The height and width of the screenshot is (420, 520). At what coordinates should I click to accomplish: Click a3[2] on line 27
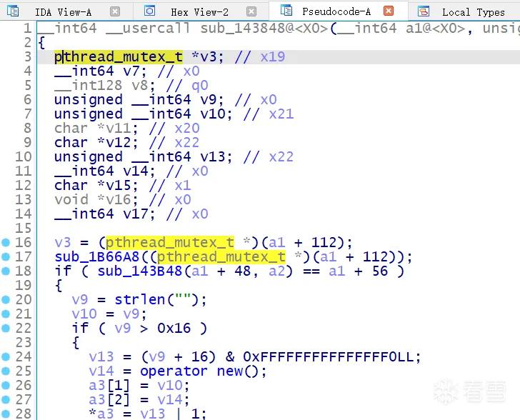click(x=109, y=399)
